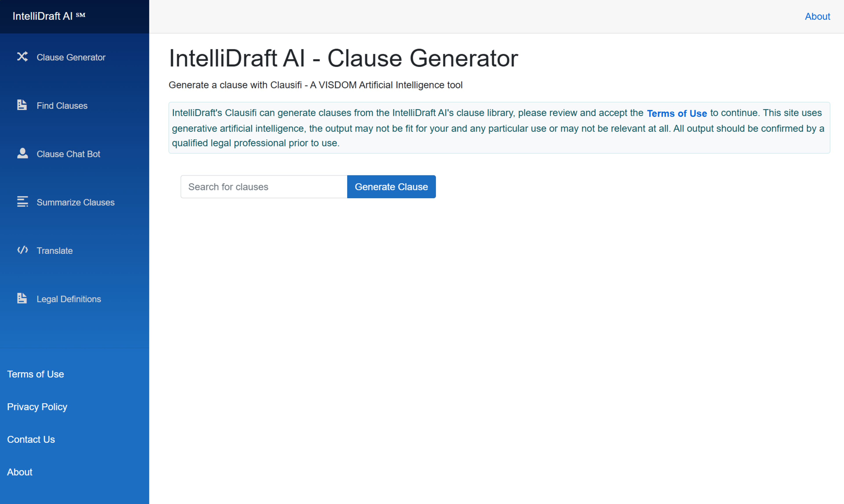Click the Translate code-slash icon
Screen dimensions: 844x504
click(22, 250)
